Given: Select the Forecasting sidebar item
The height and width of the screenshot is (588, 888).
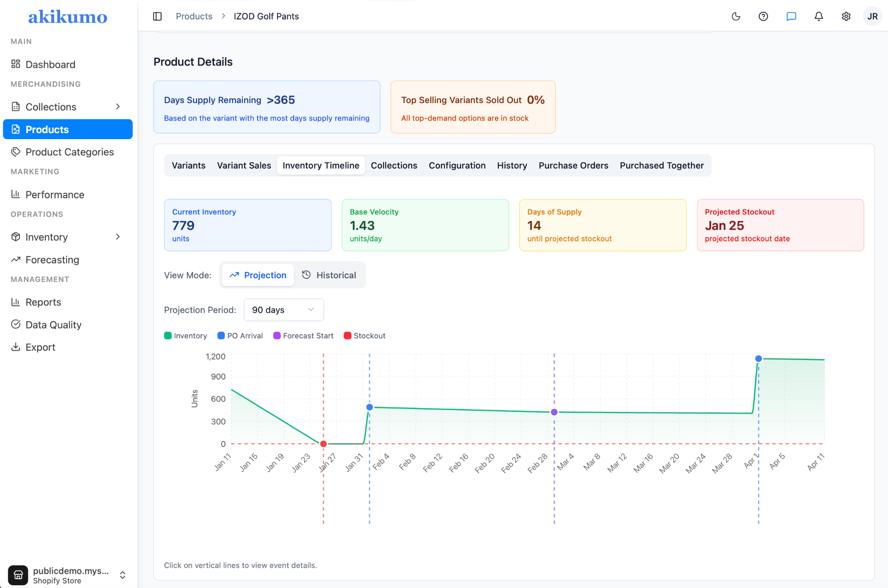Looking at the screenshot, I should point(52,259).
